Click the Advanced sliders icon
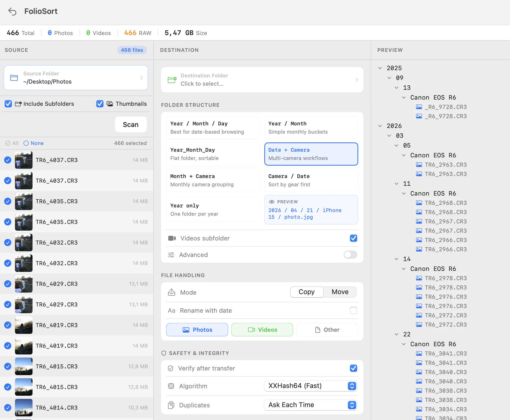This screenshot has width=510, height=420. (x=171, y=255)
